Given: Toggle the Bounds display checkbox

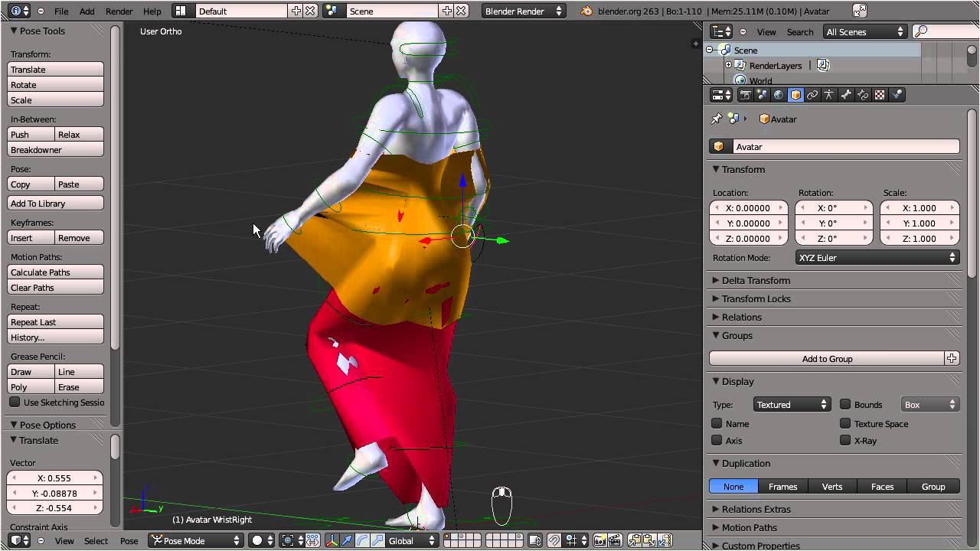Looking at the screenshot, I should click(x=845, y=404).
